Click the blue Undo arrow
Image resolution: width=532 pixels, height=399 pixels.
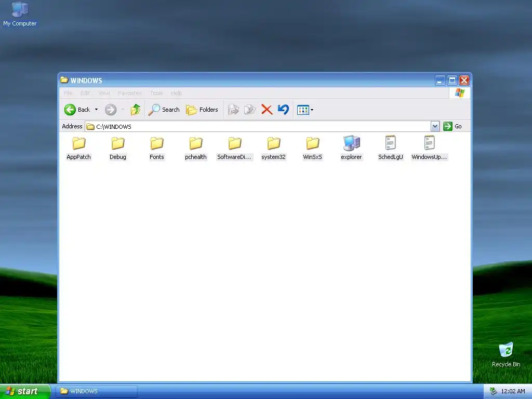[283, 110]
